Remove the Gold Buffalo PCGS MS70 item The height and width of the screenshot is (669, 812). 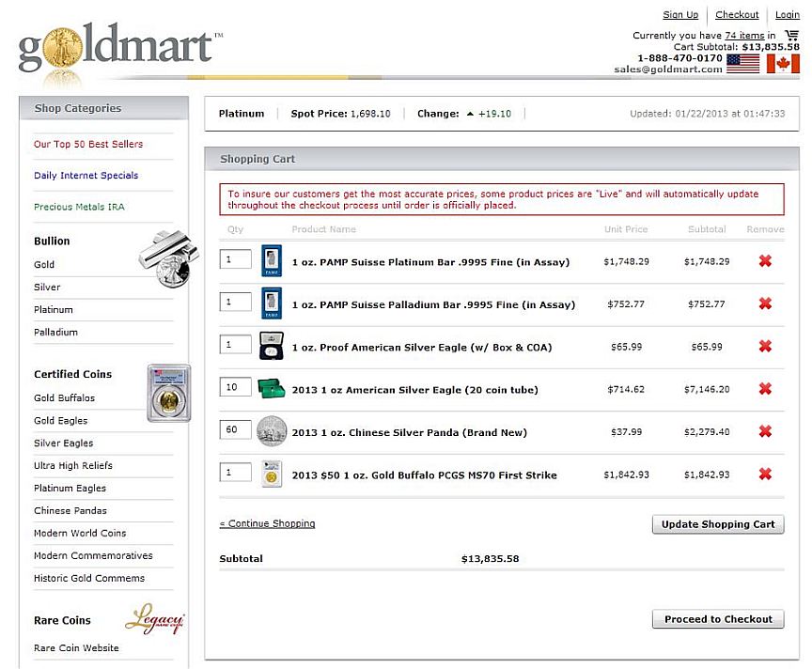[x=765, y=474]
